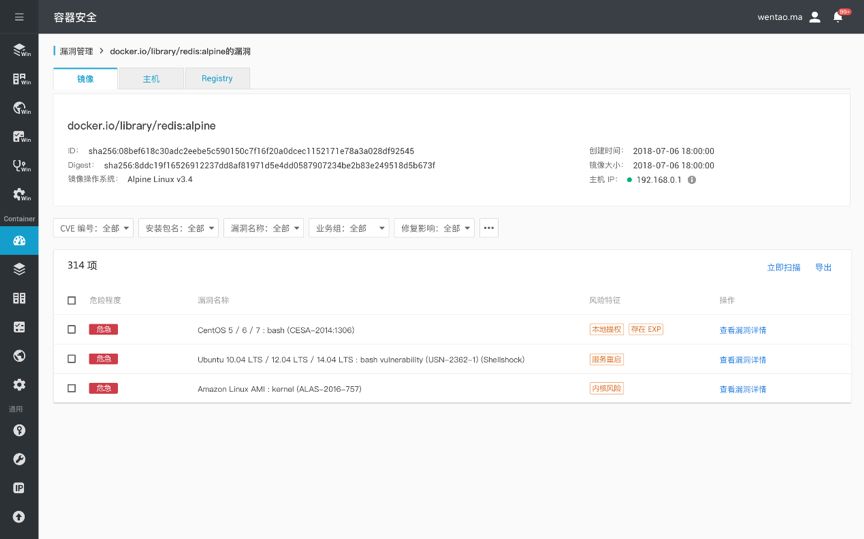Screen dimensions: 864x539
Task: Open the hamburger menu icon
Action: tap(19, 17)
